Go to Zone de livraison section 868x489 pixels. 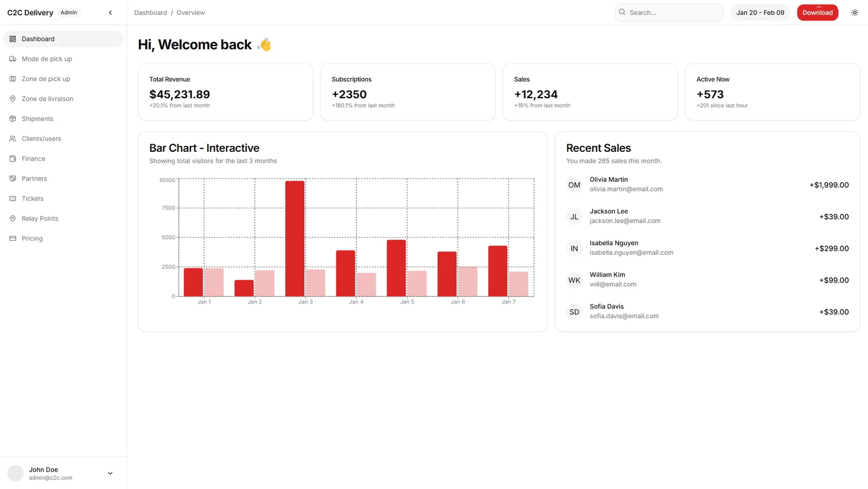(x=63, y=99)
